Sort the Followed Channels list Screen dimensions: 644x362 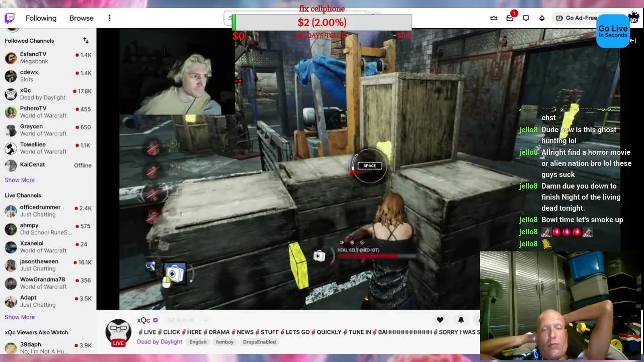(x=86, y=41)
